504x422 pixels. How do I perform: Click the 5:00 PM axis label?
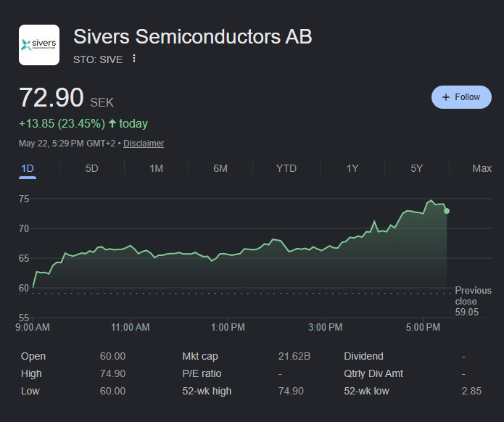423,327
